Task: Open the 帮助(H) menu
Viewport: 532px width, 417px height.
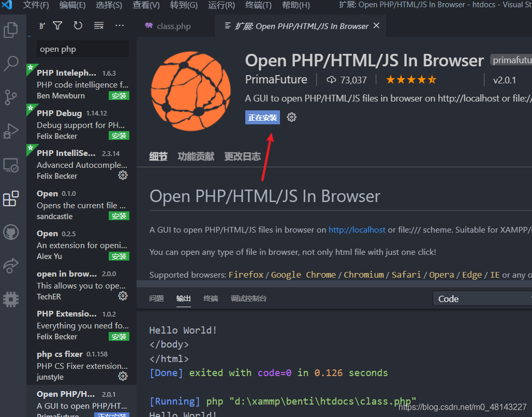Action: (x=296, y=5)
